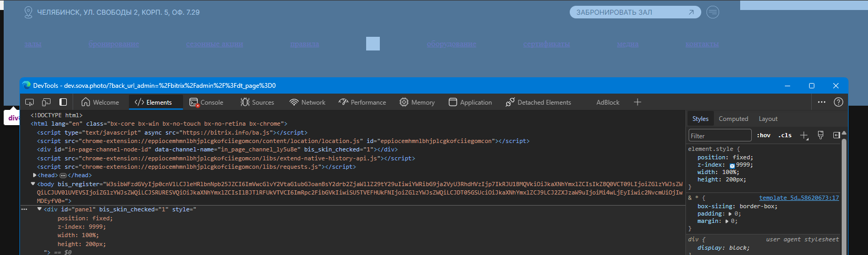The image size is (868, 255).
Task: Toggle the :hov element state button
Action: (764, 136)
